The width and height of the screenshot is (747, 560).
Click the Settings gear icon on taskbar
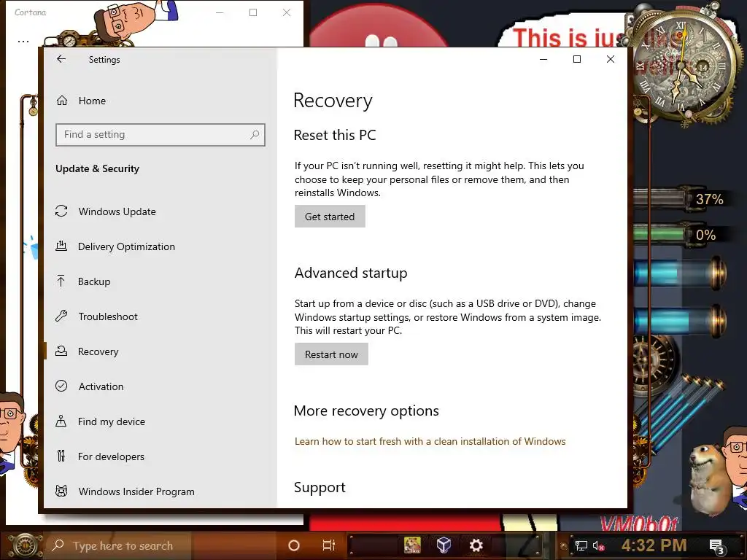[x=476, y=545]
